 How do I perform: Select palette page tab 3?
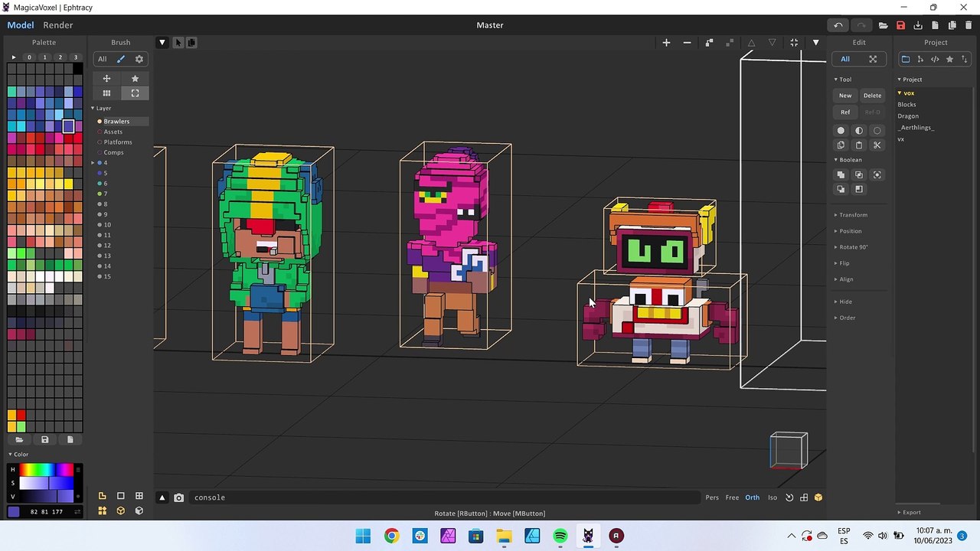(x=75, y=57)
